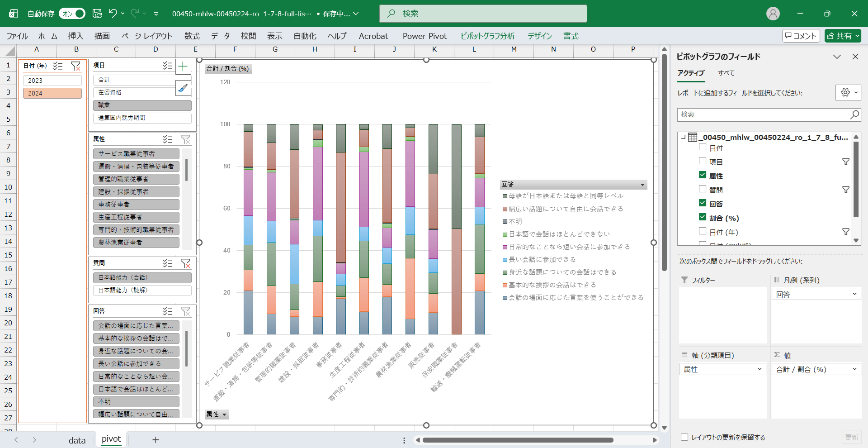Screen dimensions: 868x448
Task: Toggle multi-select on 項目 slicer
Action: [168, 66]
